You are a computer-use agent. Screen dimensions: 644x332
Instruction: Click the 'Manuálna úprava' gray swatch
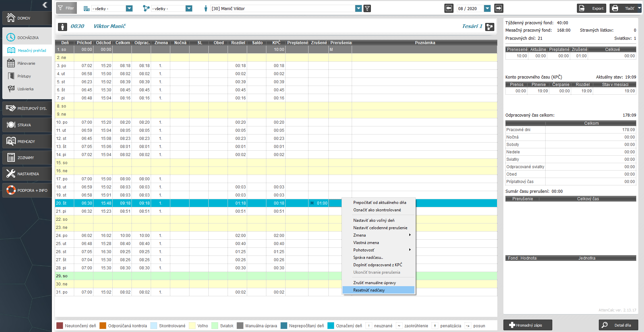(240, 326)
